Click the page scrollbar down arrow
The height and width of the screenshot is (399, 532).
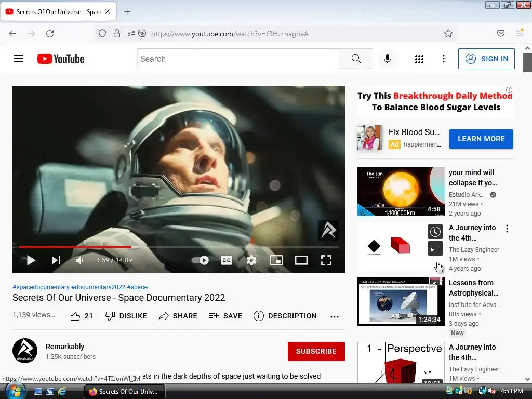pos(527,379)
